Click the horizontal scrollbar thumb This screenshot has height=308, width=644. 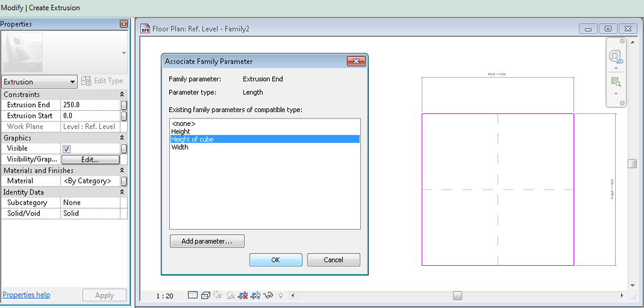[x=457, y=295]
